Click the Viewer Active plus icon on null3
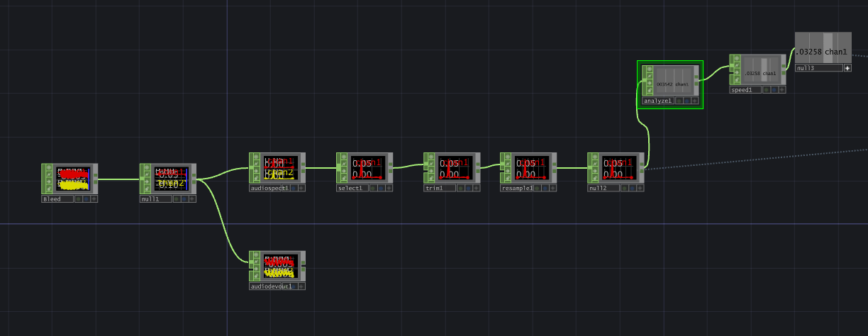868x336 pixels. click(847, 68)
